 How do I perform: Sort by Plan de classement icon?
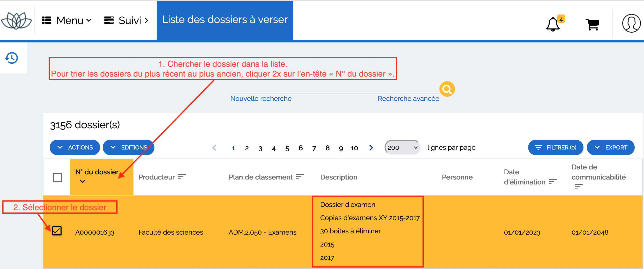pos(300,177)
